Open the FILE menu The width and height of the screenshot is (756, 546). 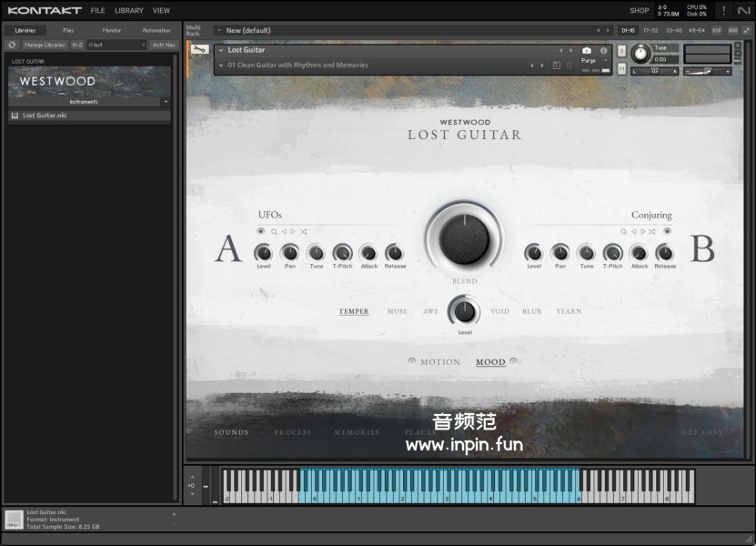coord(98,10)
